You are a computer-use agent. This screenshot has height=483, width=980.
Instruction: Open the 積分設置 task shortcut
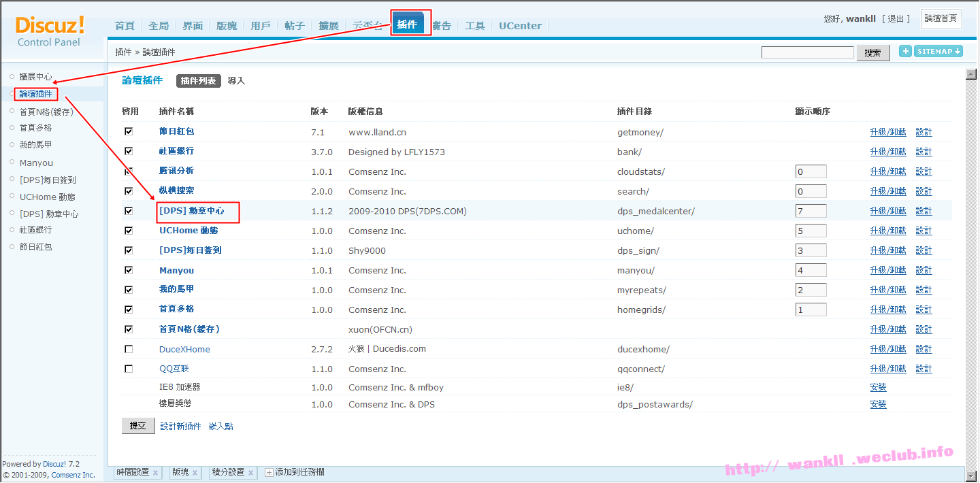pyautogui.click(x=228, y=472)
